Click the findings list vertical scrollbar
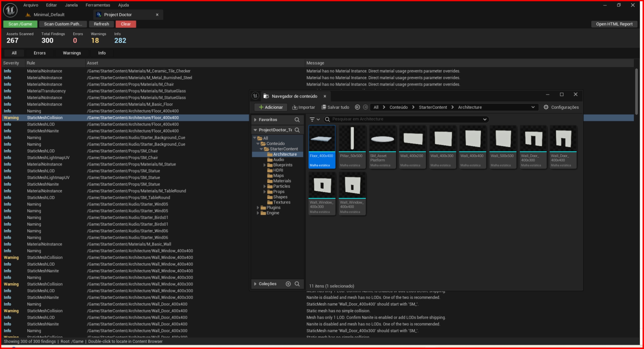The height and width of the screenshot is (349, 644). point(636,91)
